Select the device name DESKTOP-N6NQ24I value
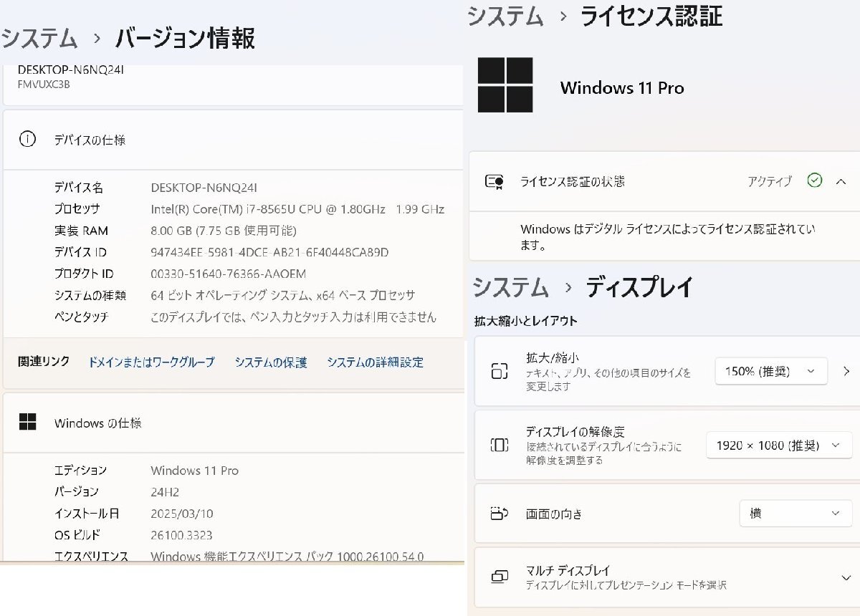The image size is (860, 616). pyautogui.click(x=204, y=188)
